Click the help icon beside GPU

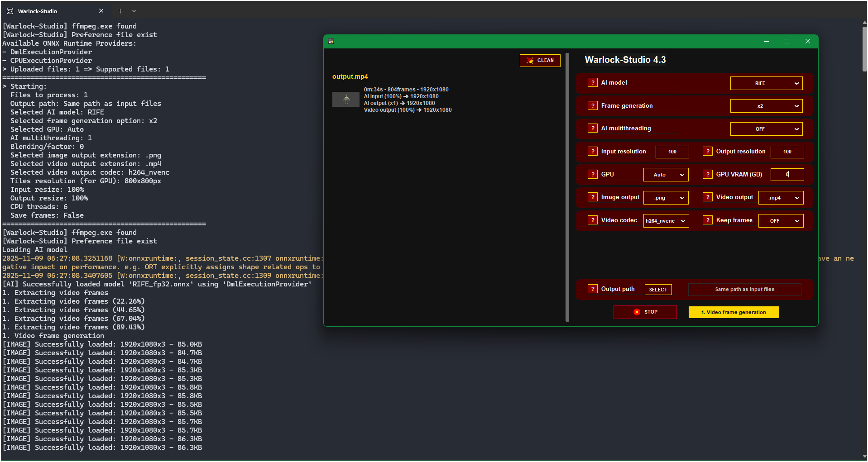(592, 174)
